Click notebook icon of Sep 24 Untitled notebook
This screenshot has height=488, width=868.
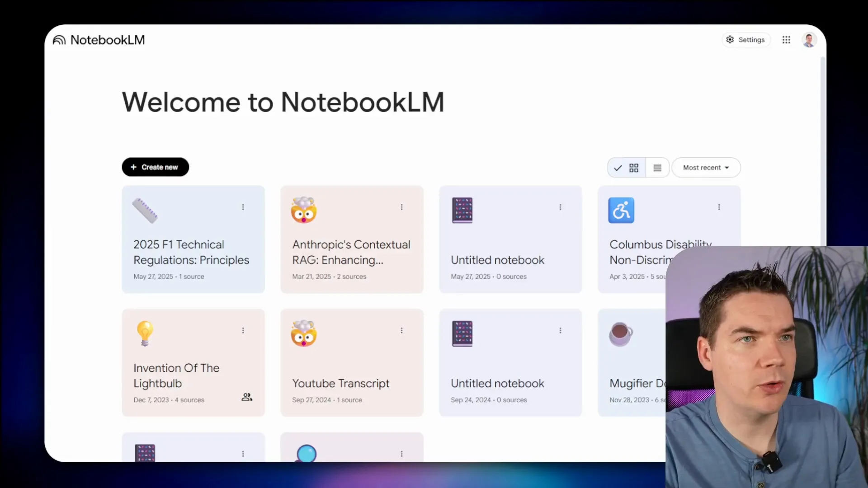click(462, 333)
